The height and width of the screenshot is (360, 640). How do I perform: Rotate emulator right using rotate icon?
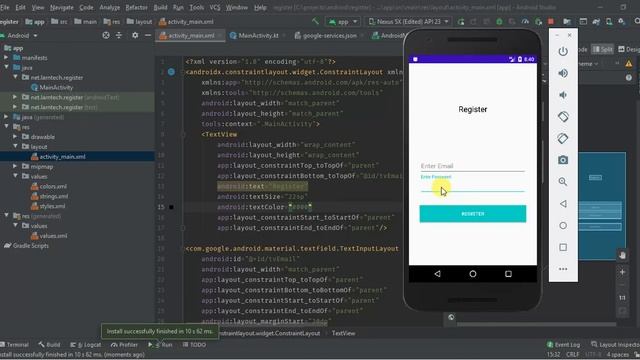pyautogui.click(x=563, y=138)
